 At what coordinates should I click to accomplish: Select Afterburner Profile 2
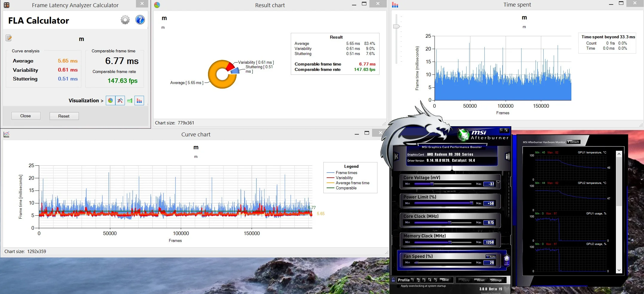click(x=418, y=280)
